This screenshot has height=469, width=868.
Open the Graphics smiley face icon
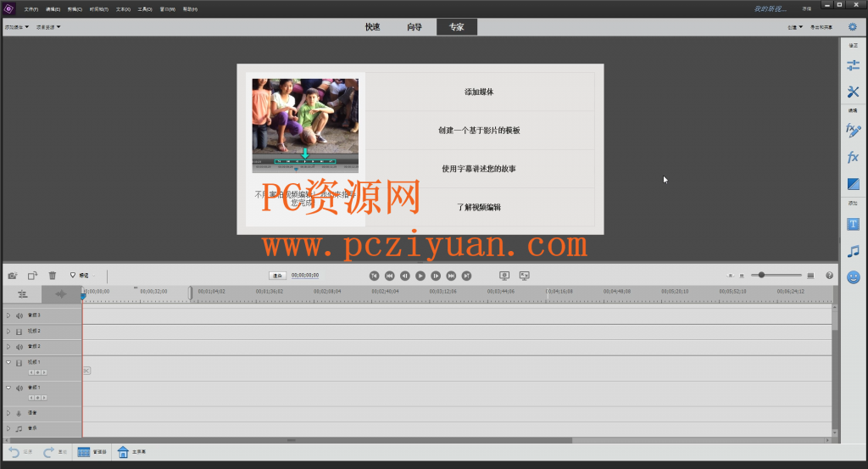pyautogui.click(x=853, y=277)
